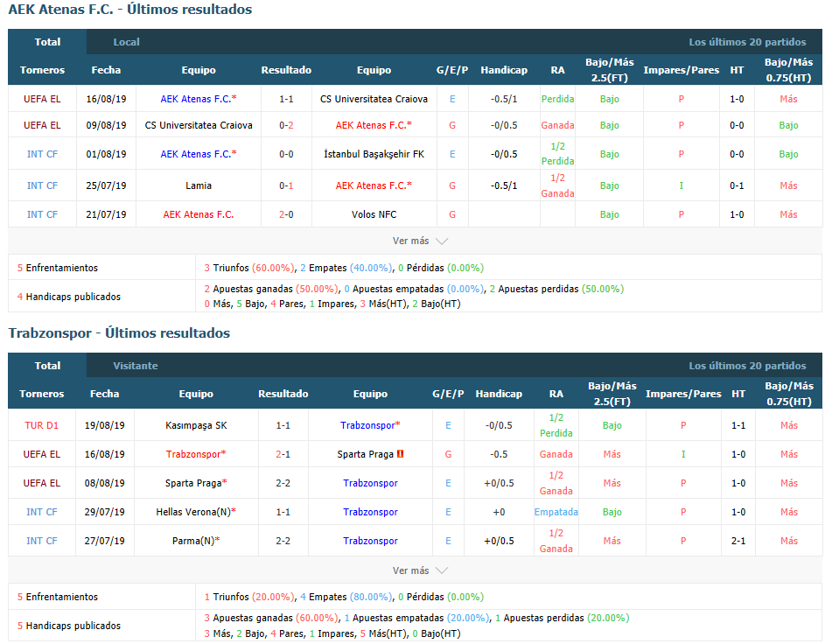
Task: Switch to the Local tab
Action: [126, 42]
